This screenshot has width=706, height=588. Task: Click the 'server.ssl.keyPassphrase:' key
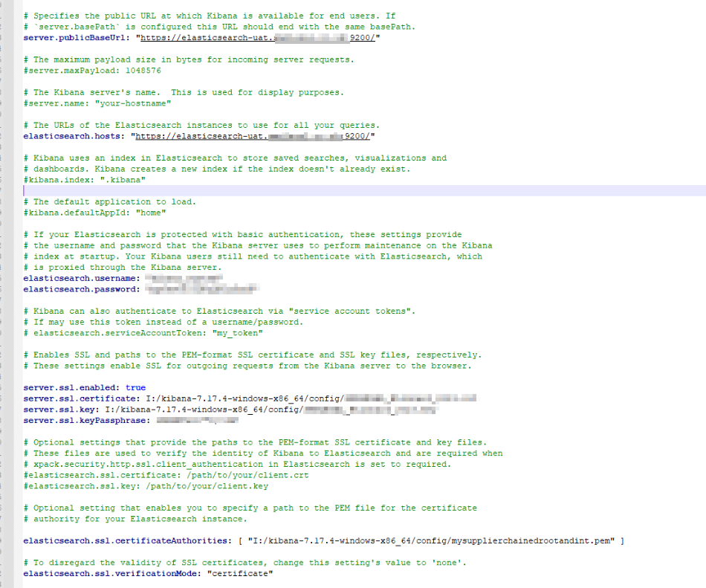(x=87, y=421)
